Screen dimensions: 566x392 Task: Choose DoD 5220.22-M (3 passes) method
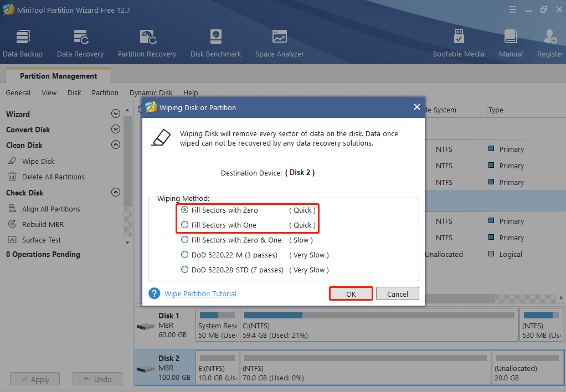(184, 255)
